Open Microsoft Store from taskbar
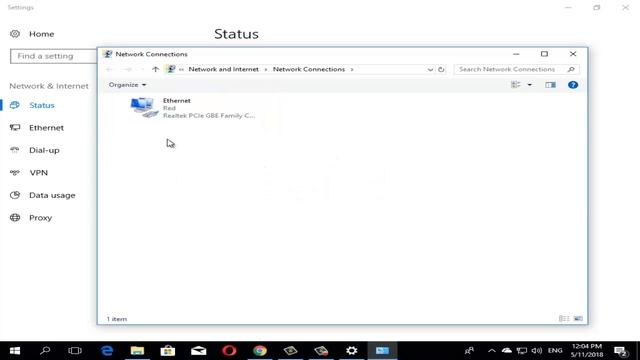The image size is (640, 360). pyautogui.click(x=168, y=351)
